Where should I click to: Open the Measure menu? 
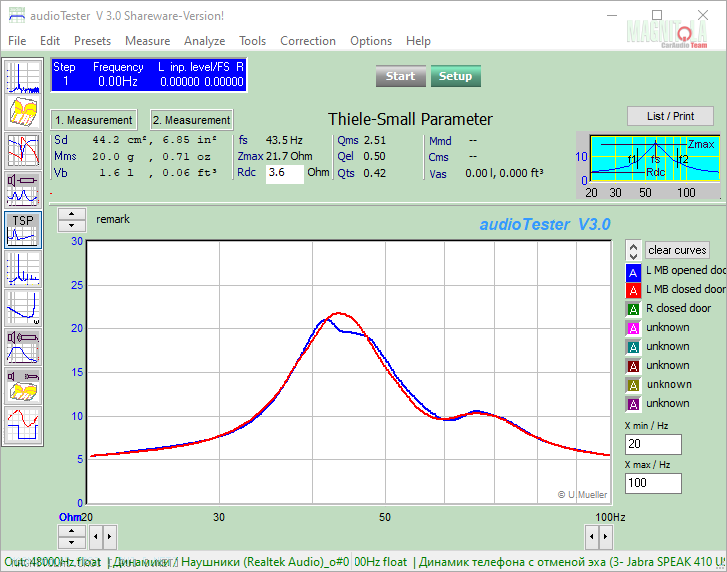pos(147,41)
